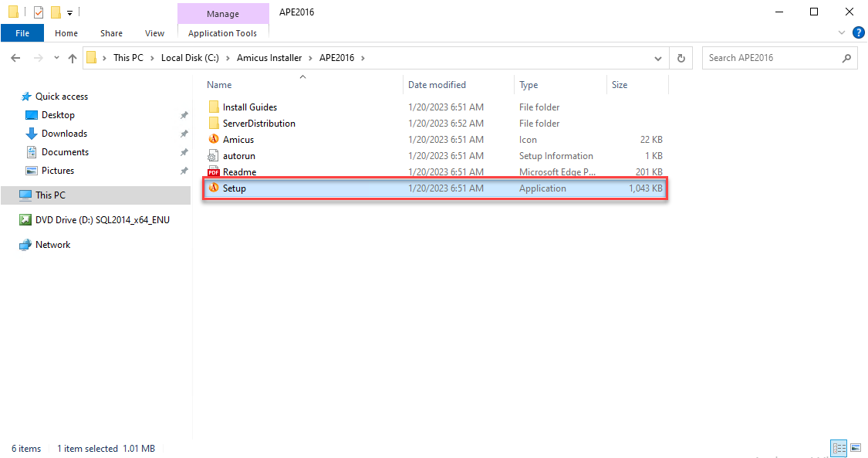Image resolution: width=868 pixels, height=458 pixels.
Task: Open the View ribbon tab
Action: (x=154, y=33)
